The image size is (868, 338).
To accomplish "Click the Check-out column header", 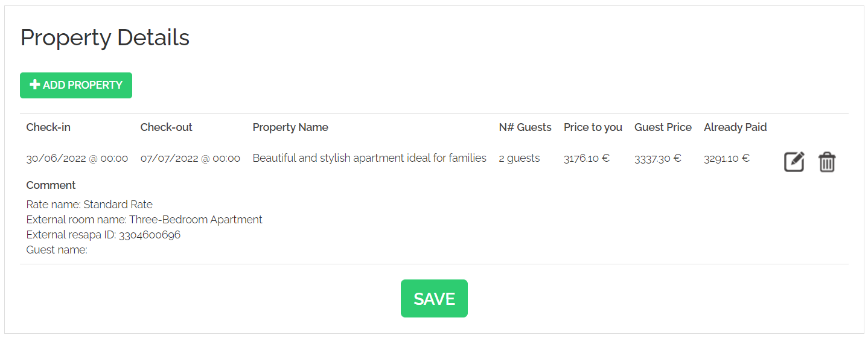I will pos(166,127).
